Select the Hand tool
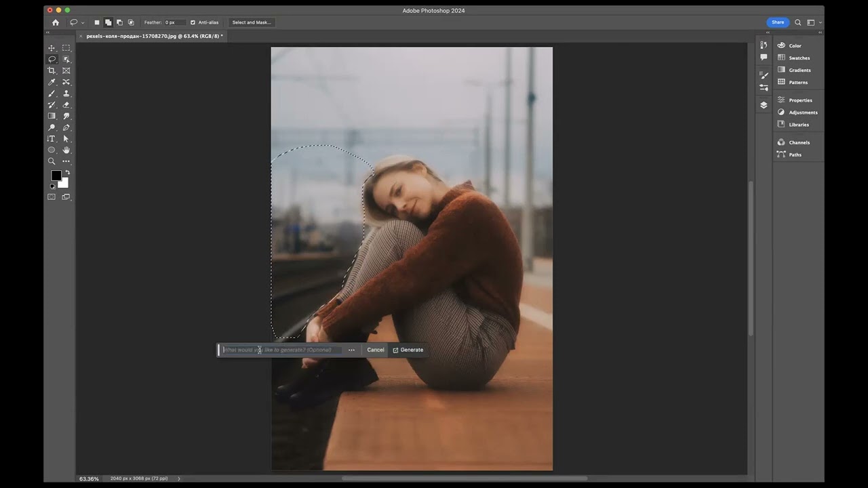The image size is (868, 488). pyautogui.click(x=66, y=150)
